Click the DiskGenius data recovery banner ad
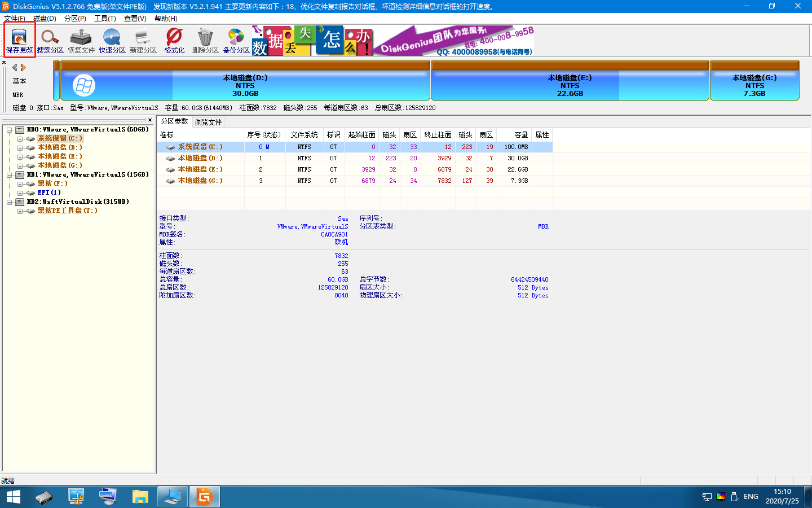The width and height of the screenshot is (812, 508). [393, 41]
